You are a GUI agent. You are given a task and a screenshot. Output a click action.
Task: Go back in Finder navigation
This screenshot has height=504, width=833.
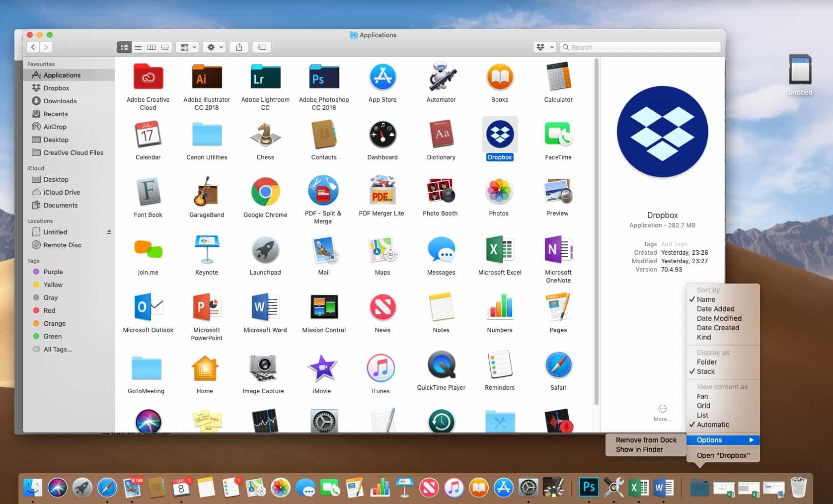click(33, 47)
